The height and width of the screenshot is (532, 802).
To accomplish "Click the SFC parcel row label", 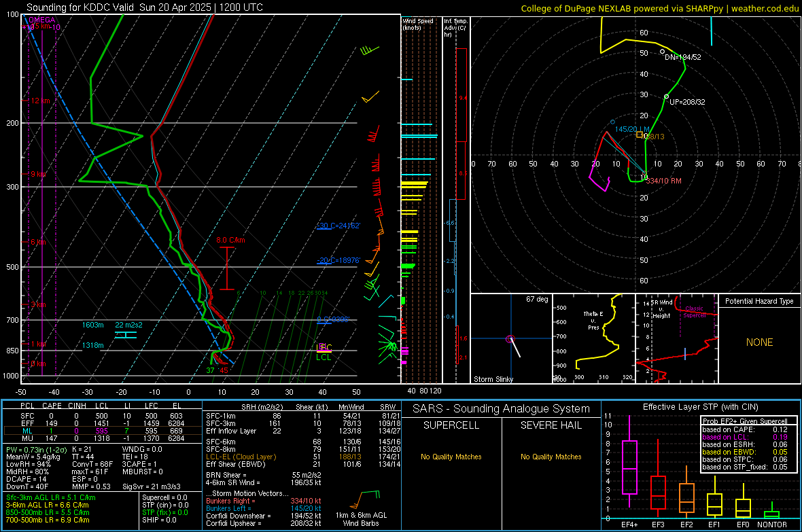I will [x=27, y=416].
